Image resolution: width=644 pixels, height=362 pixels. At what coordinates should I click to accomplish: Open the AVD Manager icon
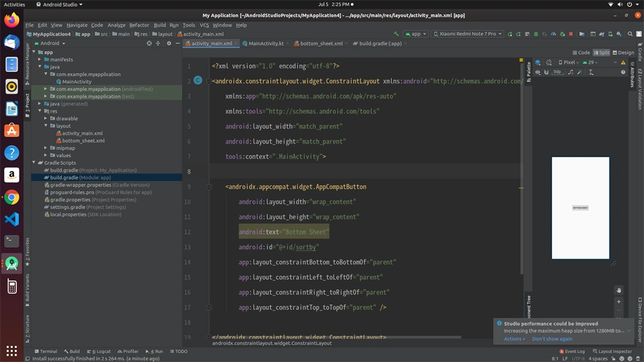tap(610, 34)
